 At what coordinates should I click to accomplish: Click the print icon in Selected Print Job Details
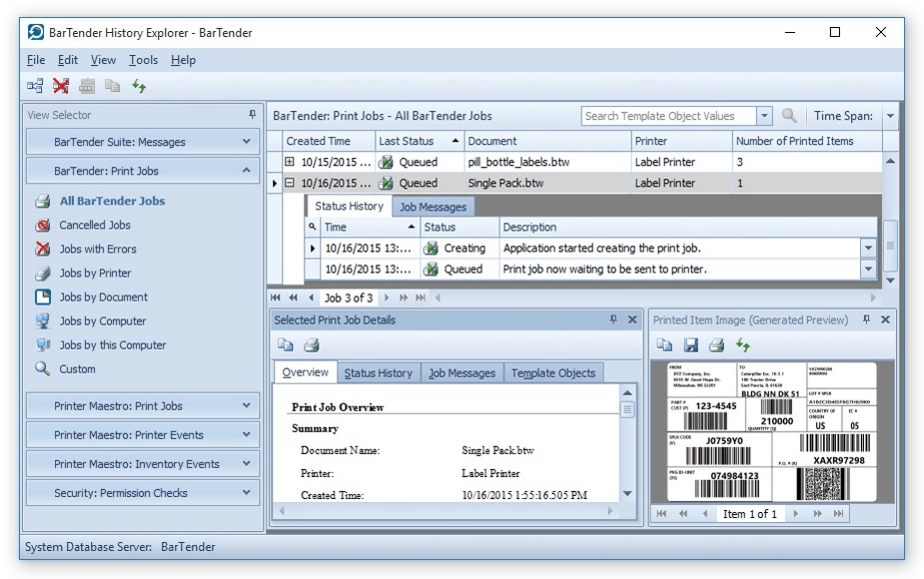click(312, 345)
